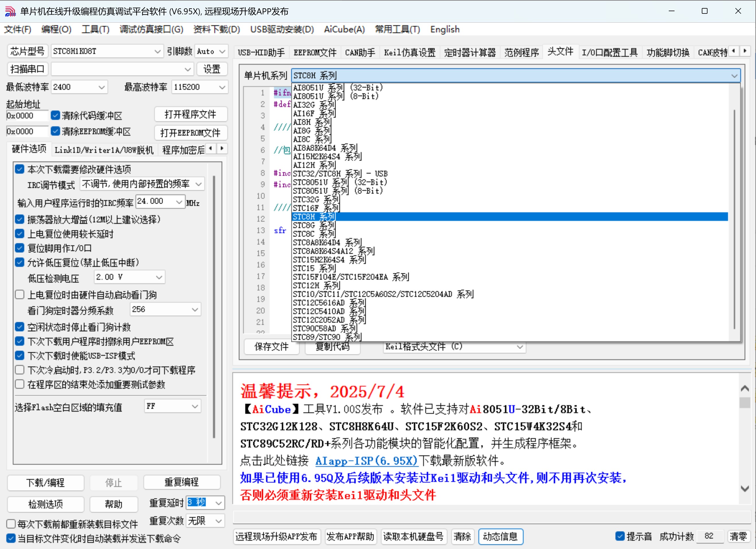Collapse the 单片机系列 combo box
756x549 pixels.
pyautogui.click(x=734, y=76)
